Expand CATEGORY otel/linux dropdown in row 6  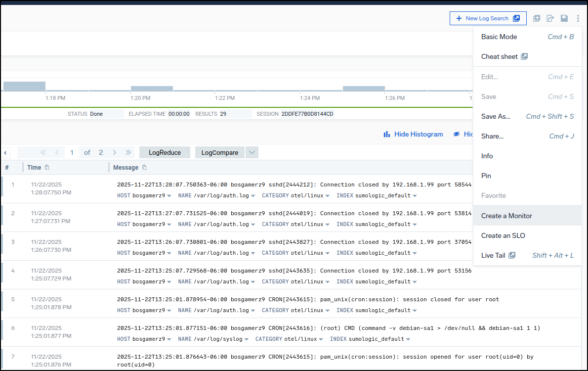(321, 339)
